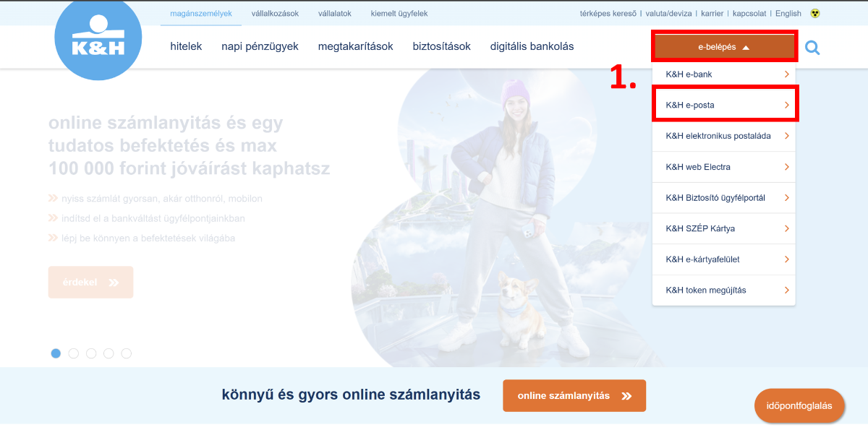868x443 pixels.
Task: Collapse the e-belépés dropdown
Action: tap(724, 47)
